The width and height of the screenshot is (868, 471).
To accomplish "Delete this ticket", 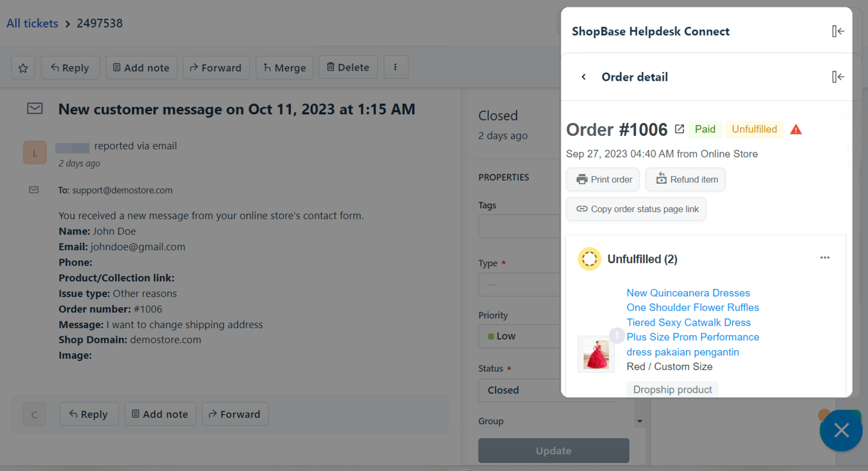I will [x=348, y=68].
